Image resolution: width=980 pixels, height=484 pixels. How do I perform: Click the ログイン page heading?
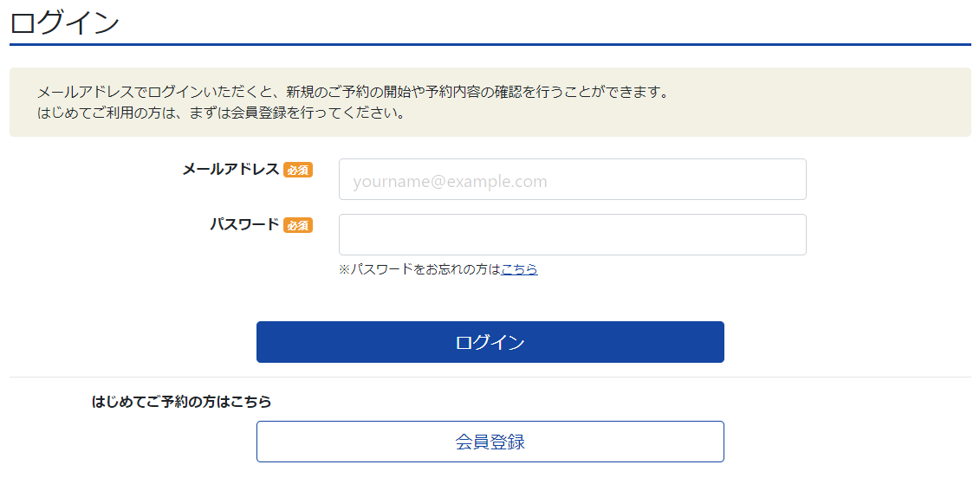tap(65, 23)
